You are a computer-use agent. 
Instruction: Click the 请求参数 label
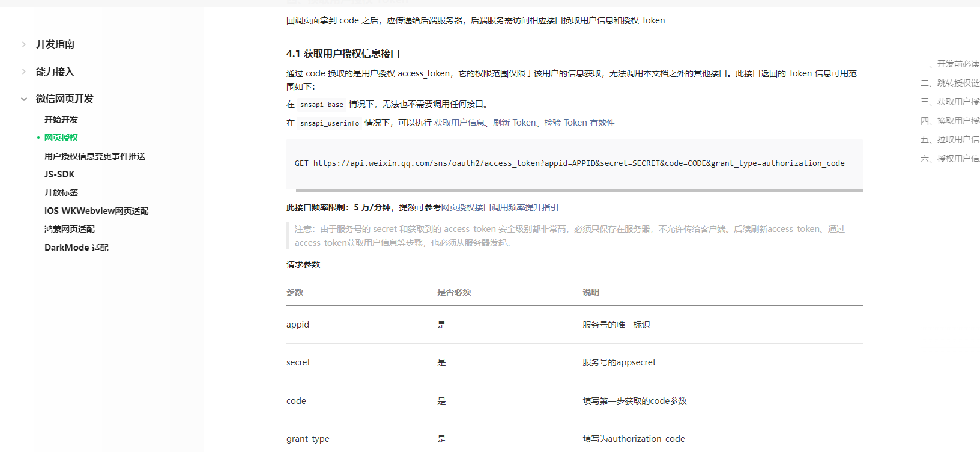[303, 264]
